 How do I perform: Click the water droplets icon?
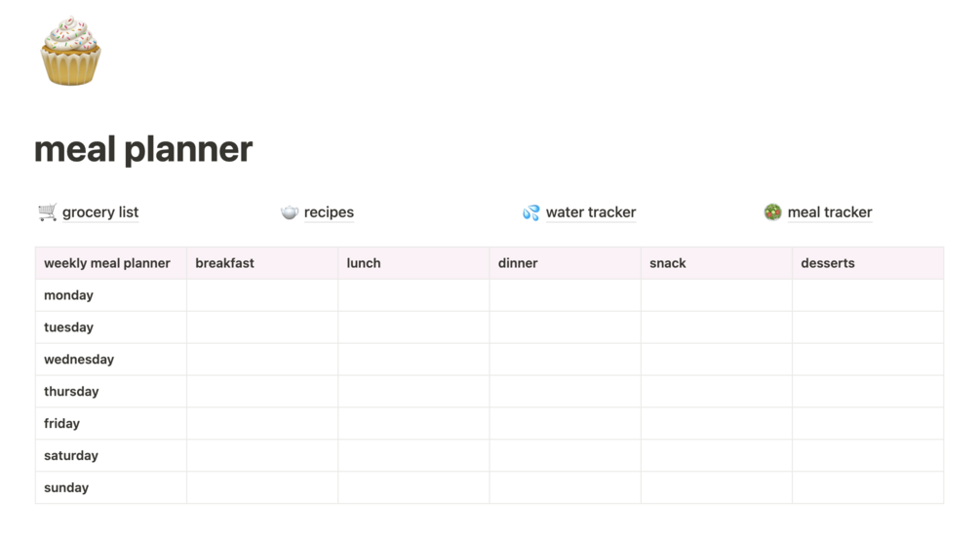pyautogui.click(x=530, y=212)
